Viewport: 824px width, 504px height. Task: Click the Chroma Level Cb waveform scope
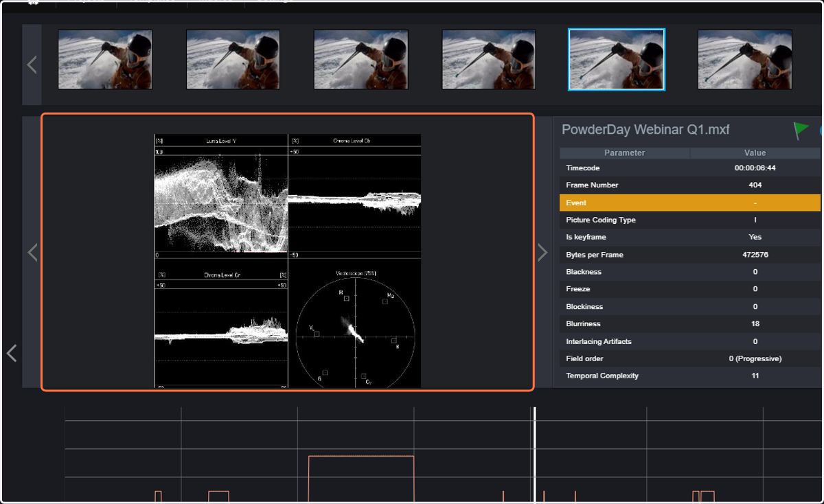(354, 195)
